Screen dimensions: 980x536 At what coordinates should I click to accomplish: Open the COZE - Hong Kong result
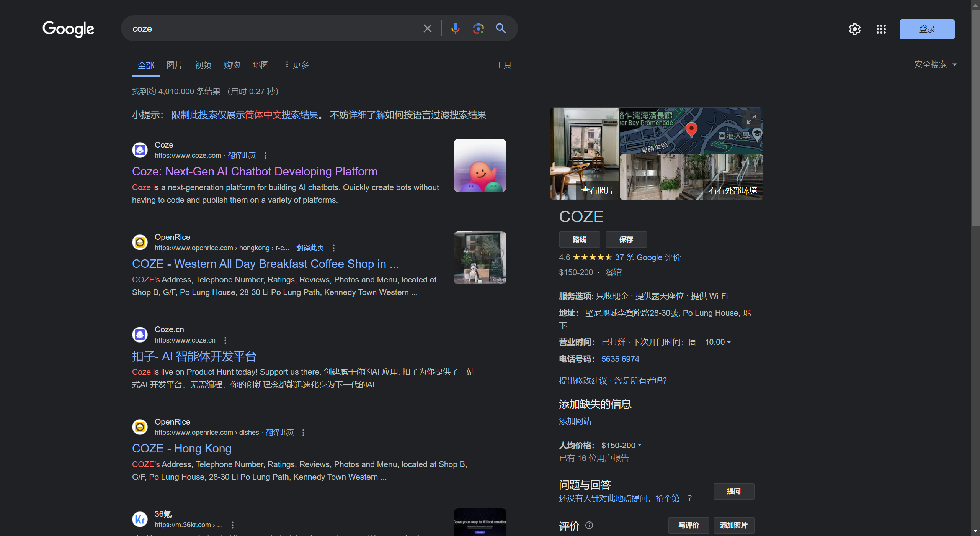coord(181,449)
